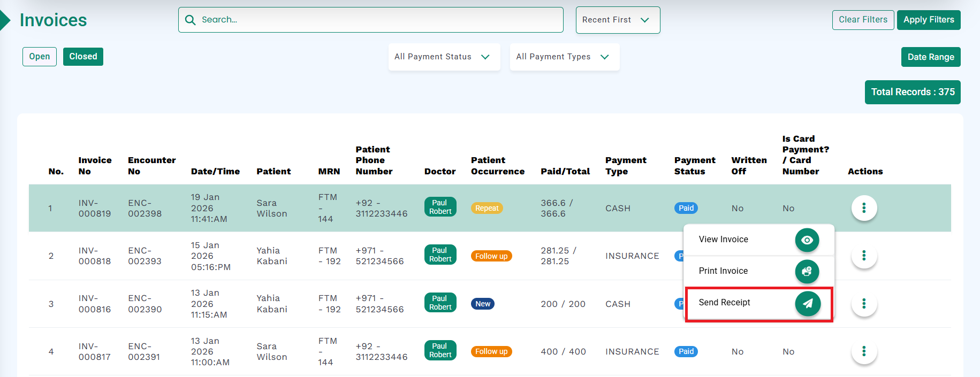
Task: Switch to Closed invoices filter
Action: [83, 57]
